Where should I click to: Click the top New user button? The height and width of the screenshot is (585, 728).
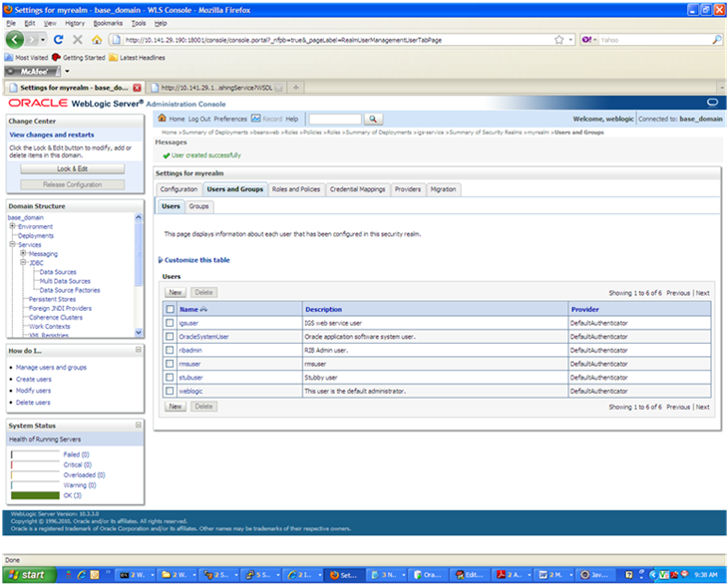[176, 292]
